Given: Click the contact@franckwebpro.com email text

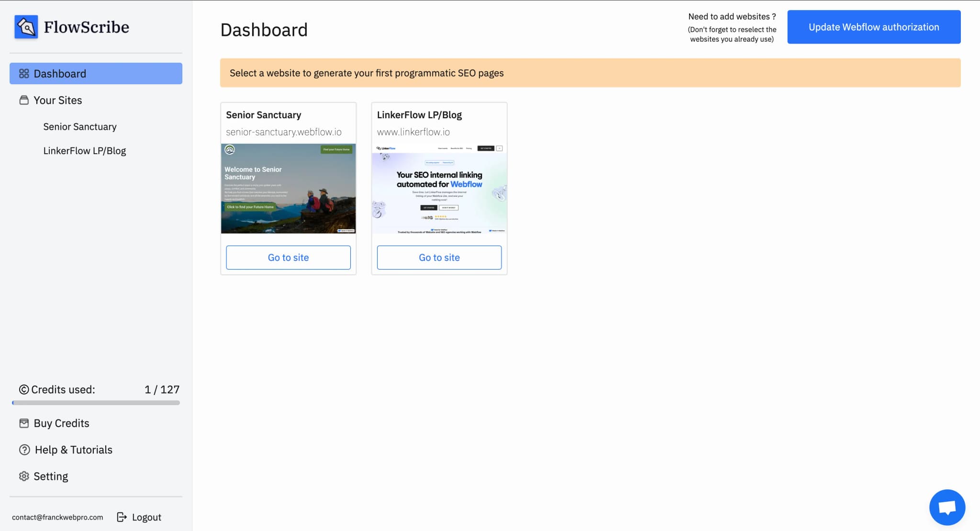Looking at the screenshot, I should point(57,517).
